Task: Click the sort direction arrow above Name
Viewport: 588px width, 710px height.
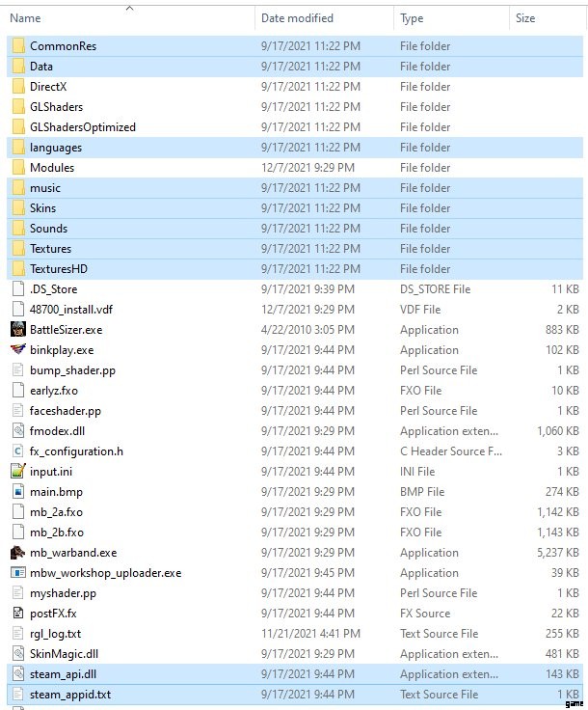Action: tap(129, 8)
